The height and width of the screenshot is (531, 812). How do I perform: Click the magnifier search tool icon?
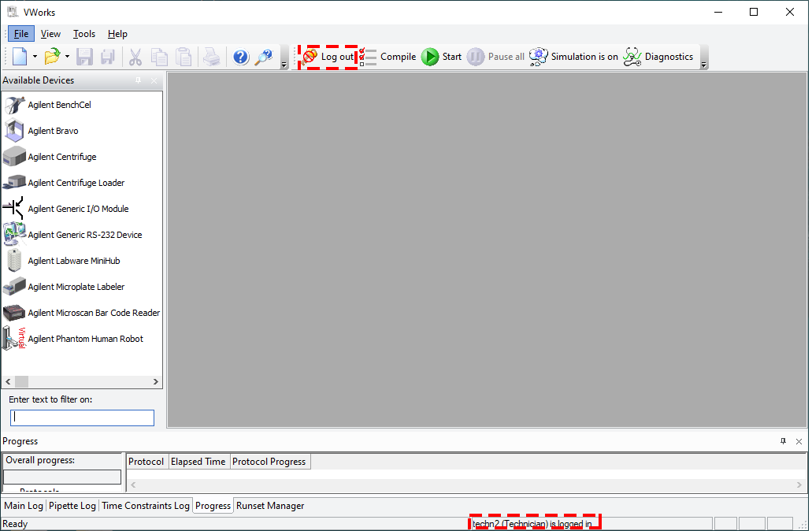coord(264,57)
